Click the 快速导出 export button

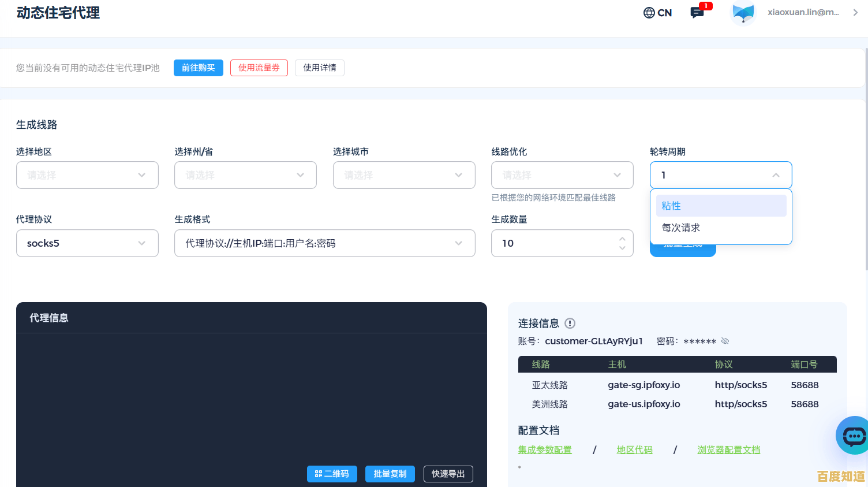pos(448,474)
